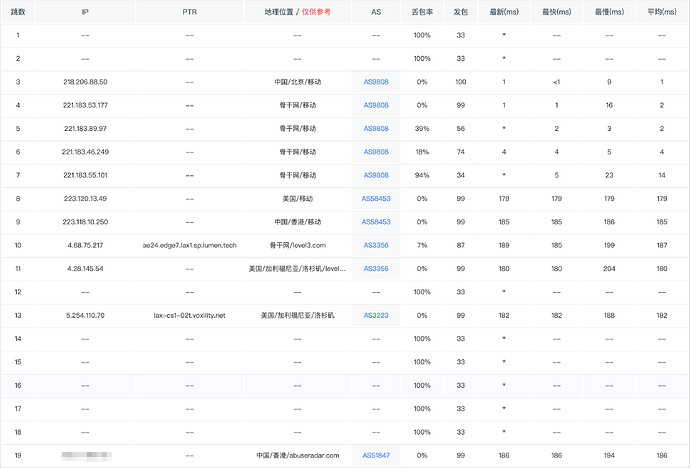Image resolution: width=690 pixels, height=468 pixels.
Task: Click sent-packets value 100 for 218.206.88.50
Action: [x=460, y=82]
